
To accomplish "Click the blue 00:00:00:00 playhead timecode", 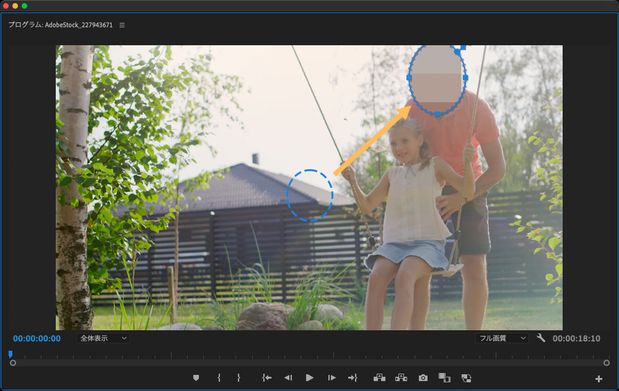I will pos(37,338).
